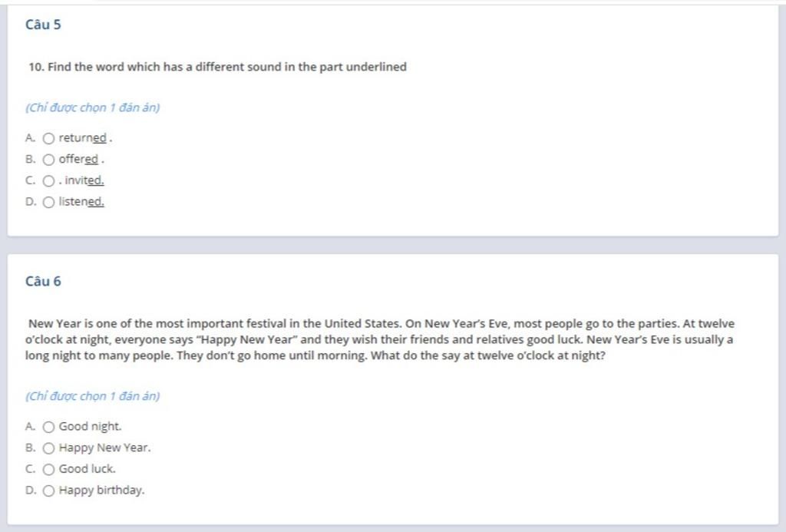
Task: Click the answer text 'Good luck.'
Action: coord(88,469)
